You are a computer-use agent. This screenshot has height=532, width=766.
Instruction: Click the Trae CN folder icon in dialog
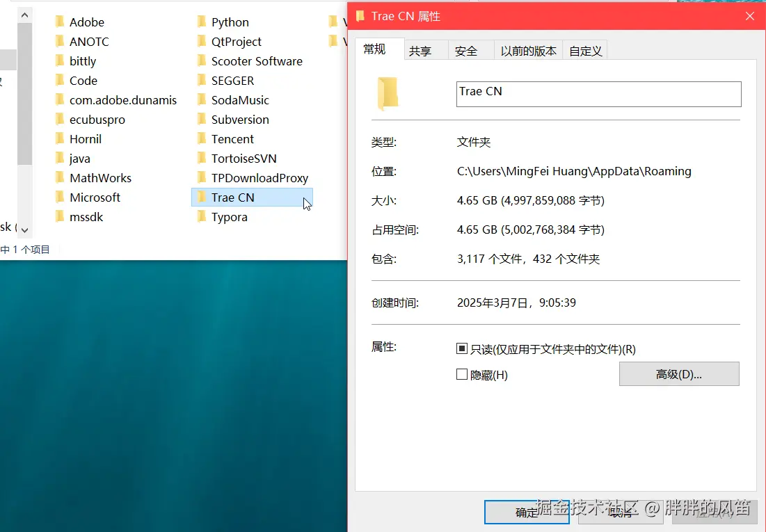pos(388,93)
